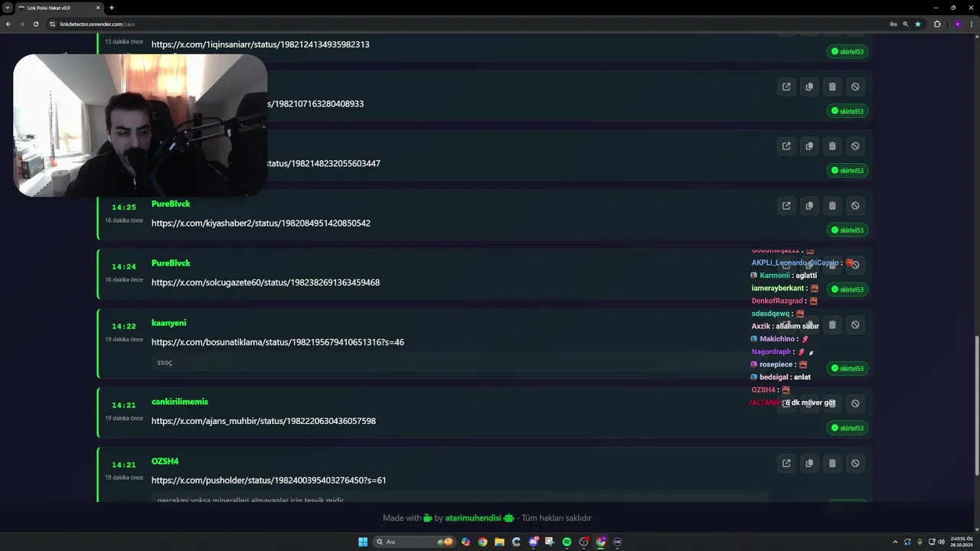Image resolution: width=980 pixels, height=551 pixels.
Task: Expand the tab search dropdown
Action: (7, 8)
